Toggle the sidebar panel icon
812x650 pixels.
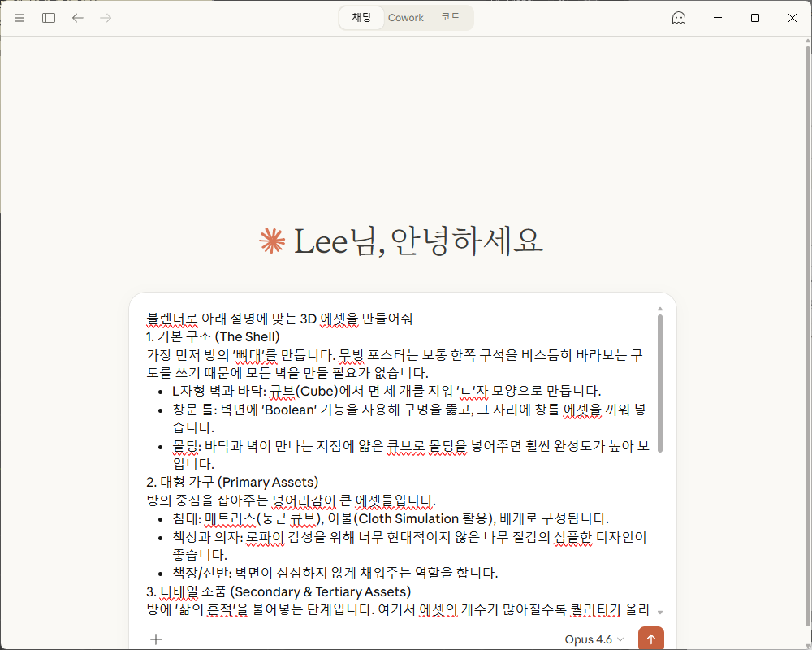point(49,18)
